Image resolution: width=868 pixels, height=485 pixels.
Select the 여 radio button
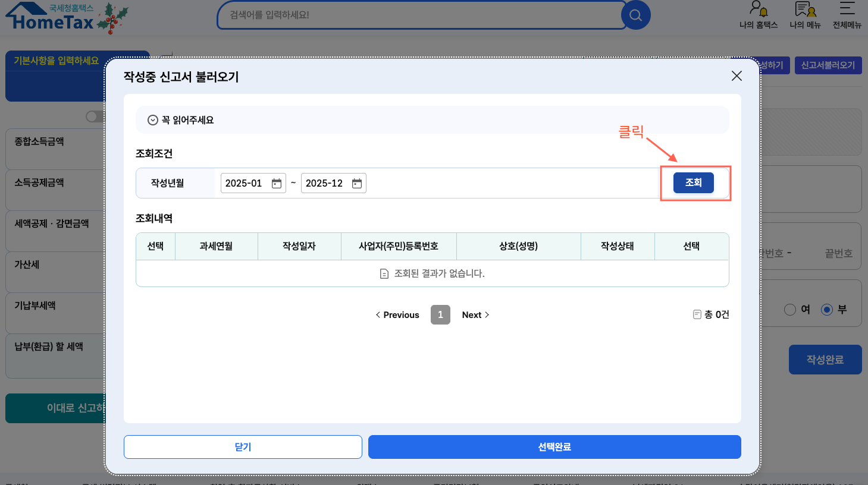790,310
